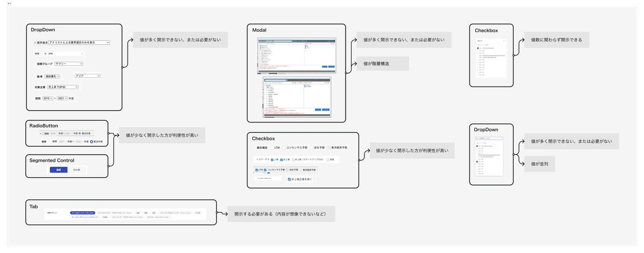Check the 非上場（スタートアップのみ） checkbox
Viewport: 644px width, 253px height.
pos(292,160)
